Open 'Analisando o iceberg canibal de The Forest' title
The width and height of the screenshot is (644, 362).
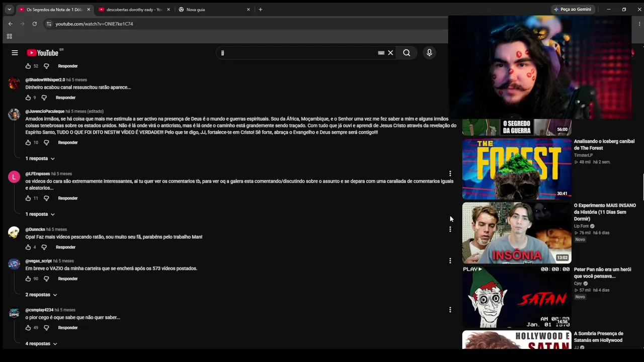coord(604,145)
